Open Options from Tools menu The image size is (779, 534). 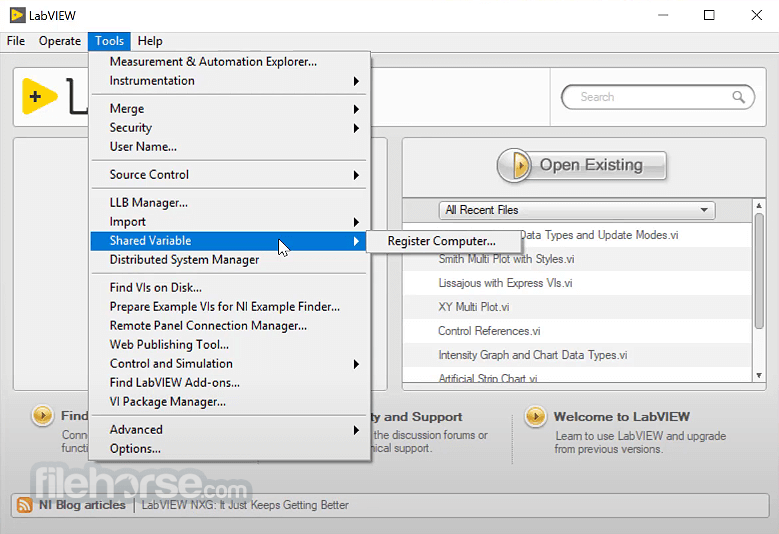click(x=229, y=449)
